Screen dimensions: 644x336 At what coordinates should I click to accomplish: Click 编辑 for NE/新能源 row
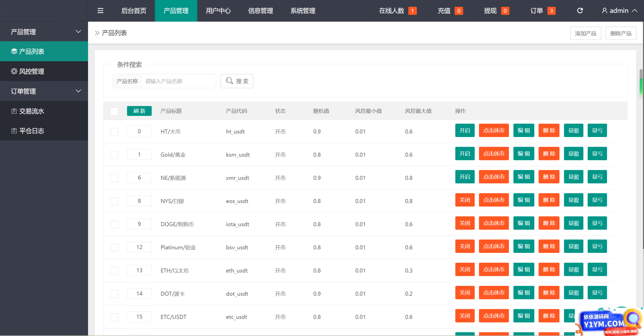coord(524,177)
